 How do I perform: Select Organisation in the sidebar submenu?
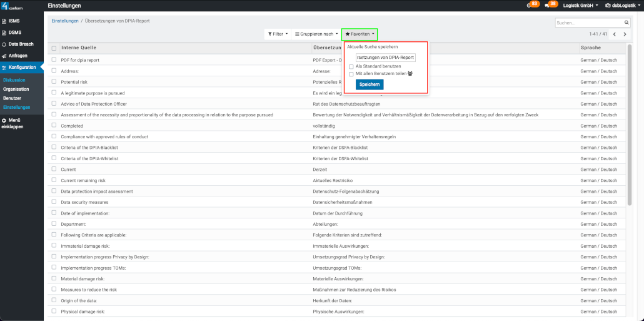tap(16, 89)
